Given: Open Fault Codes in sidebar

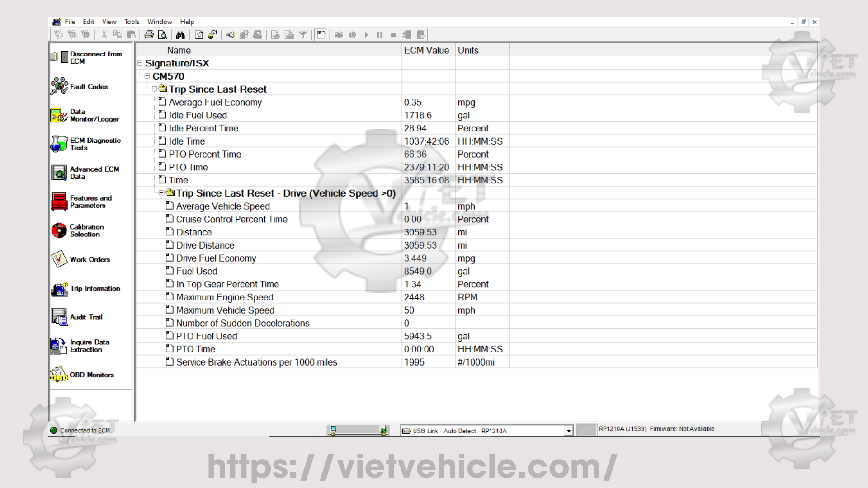Looking at the screenshot, I should [x=89, y=86].
